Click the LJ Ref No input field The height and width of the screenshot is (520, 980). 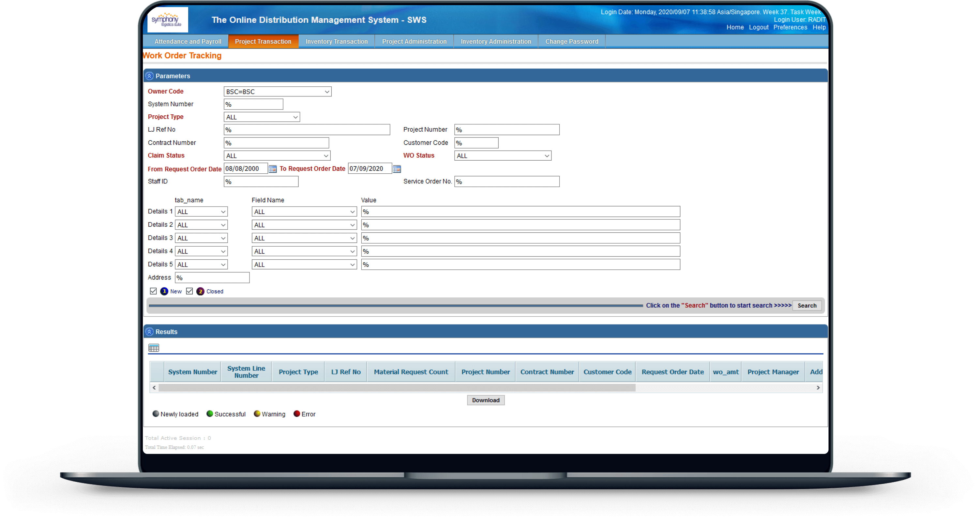[x=307, y=130]
